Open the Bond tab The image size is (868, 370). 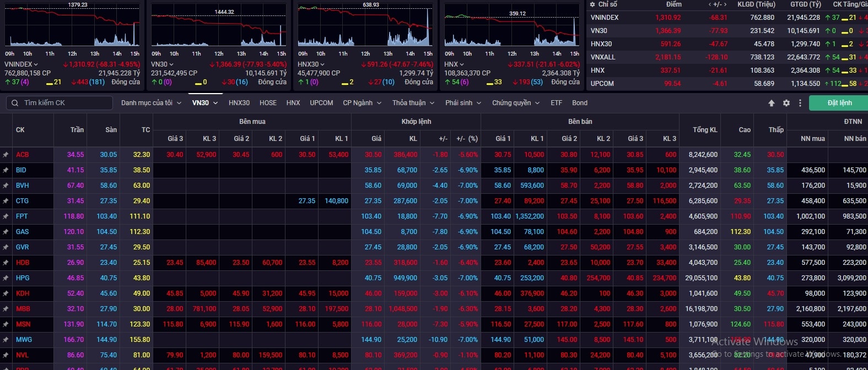coord(580,103)
